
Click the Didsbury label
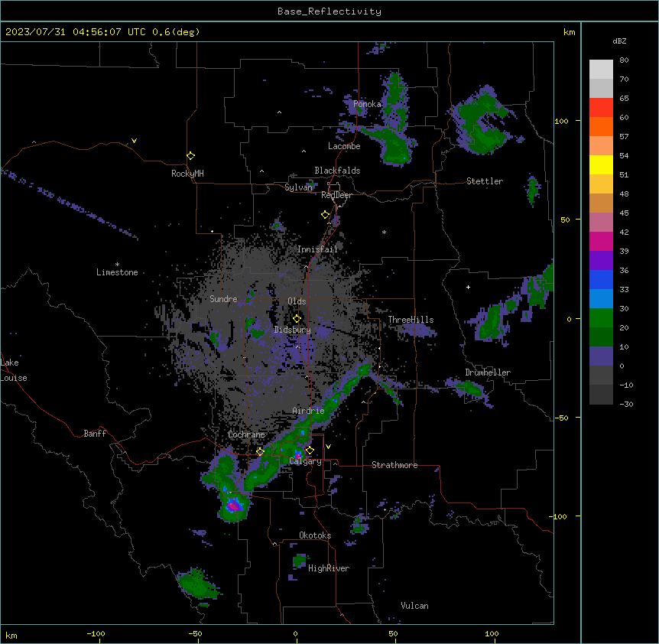tap(293, 330)
